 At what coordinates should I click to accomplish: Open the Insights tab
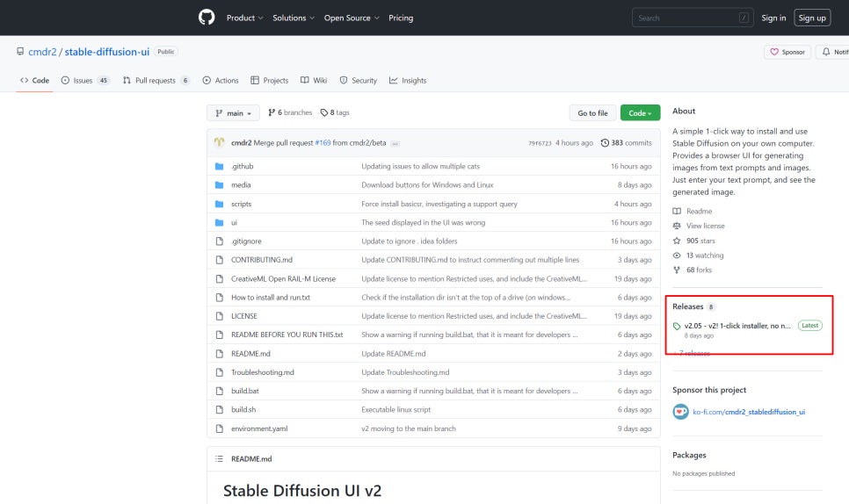pyautogui.click(x=408, y=80)
